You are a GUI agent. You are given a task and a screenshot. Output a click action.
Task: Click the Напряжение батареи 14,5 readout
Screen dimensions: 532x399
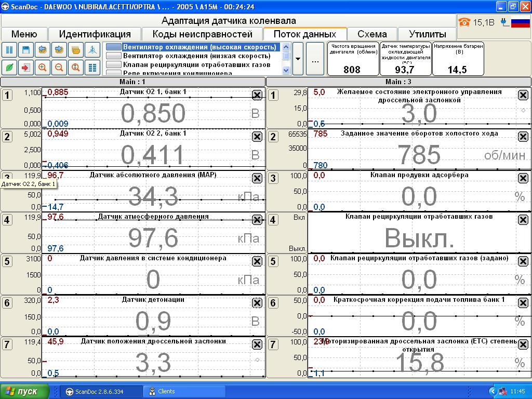point(458,59)
